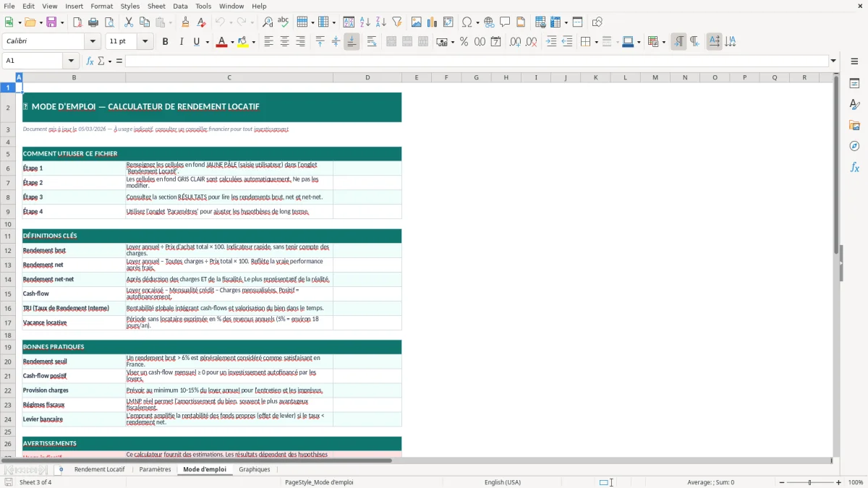Click the Define Print Area icon
The width and height of the screenshot is (868, 488).
(540, 22)
